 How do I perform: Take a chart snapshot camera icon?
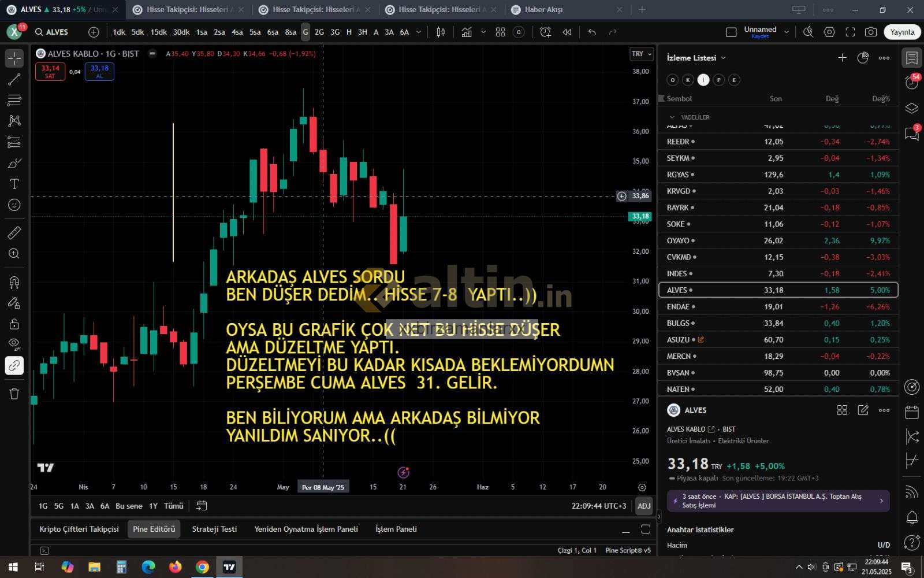tap(871, 32)
